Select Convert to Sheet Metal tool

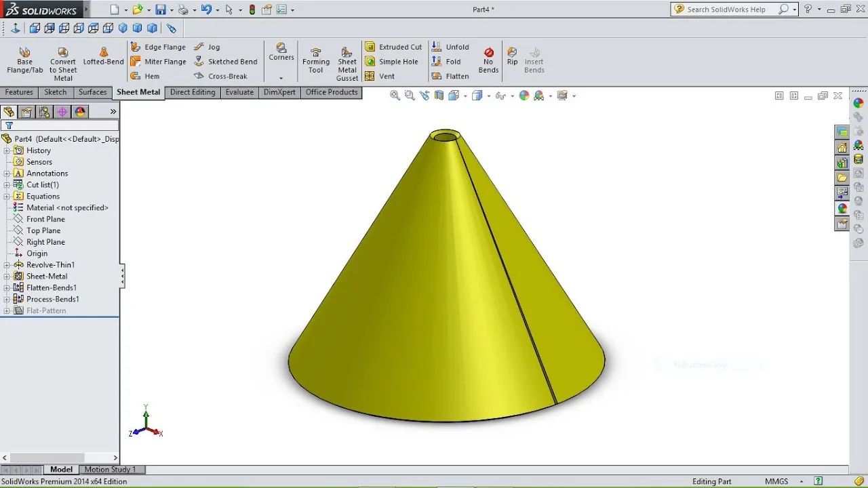pos(63,64)
